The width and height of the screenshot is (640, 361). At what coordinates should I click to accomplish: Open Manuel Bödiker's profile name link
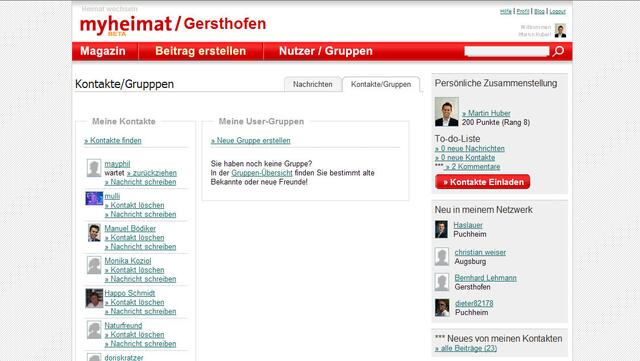(130, 228)
